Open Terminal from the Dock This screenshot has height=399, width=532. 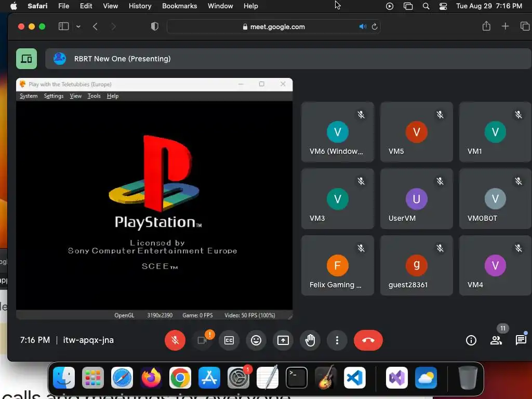tap(297, 378)
